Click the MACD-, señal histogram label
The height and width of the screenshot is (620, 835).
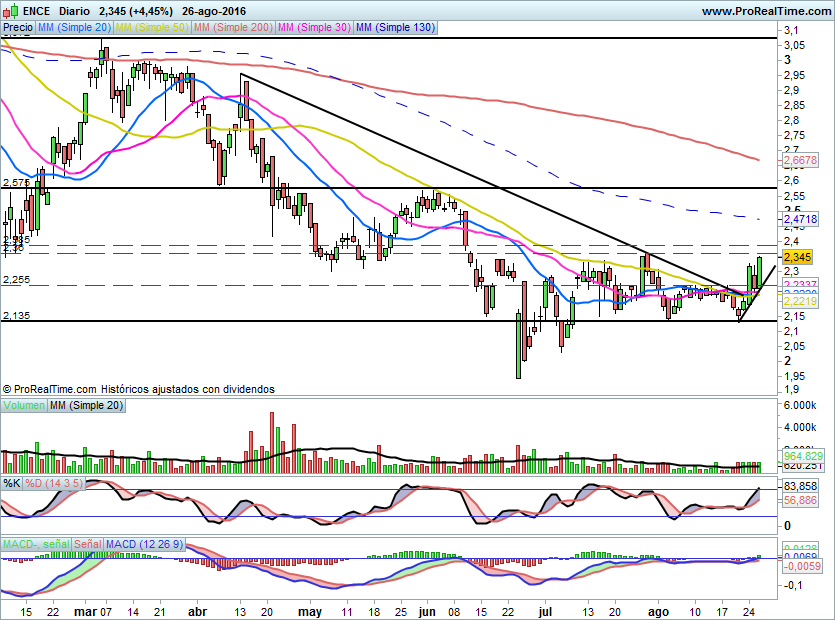click(x=36, y=544)
